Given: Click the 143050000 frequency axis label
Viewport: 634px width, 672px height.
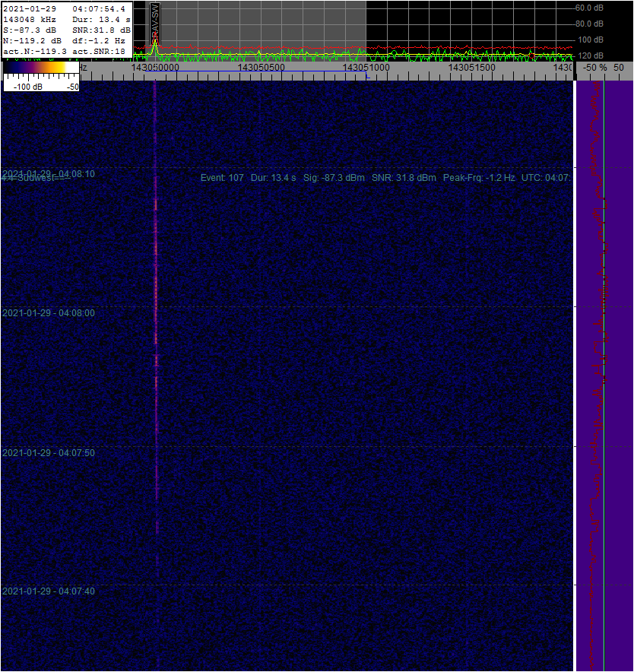Looking at the screenshot, I should tap(155, 68).
